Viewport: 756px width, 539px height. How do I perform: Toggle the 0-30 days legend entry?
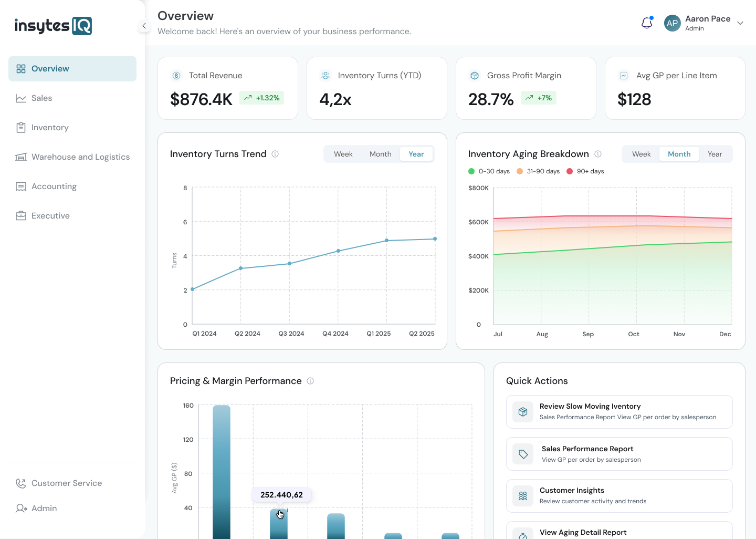pyautogui.click(x=489, y=171)
